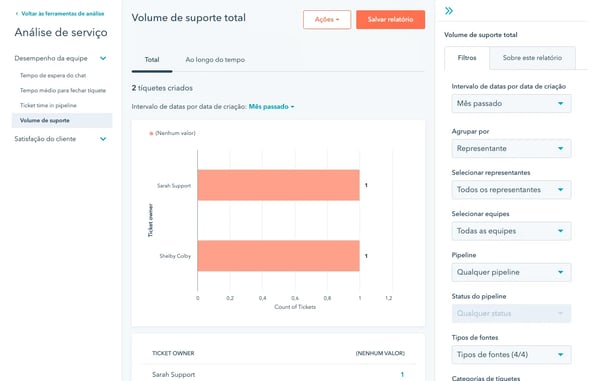Click the Sarah Support bar in chart
This screenshot has height=381, width=600.
(x=279, y=185)
